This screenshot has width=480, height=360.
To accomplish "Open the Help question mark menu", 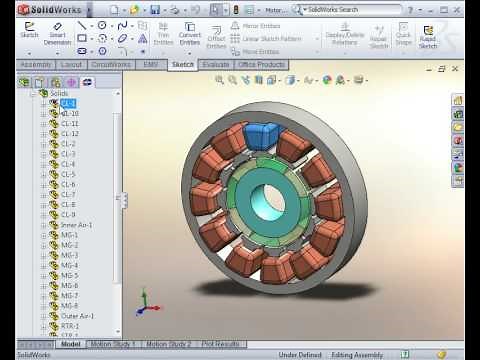I will [410, 10].
